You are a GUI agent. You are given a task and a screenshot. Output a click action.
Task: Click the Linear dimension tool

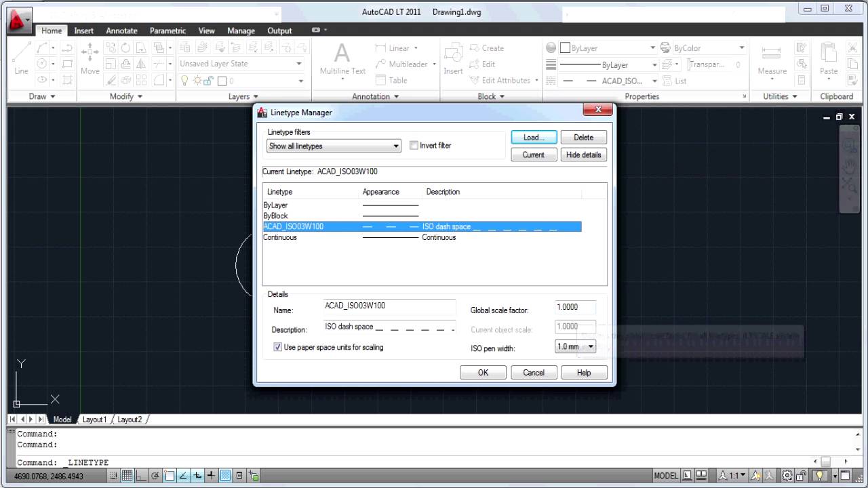(397, 48)
